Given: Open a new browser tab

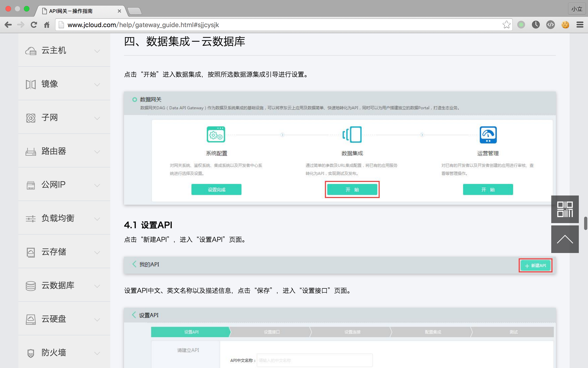Looking at the screenshot, I should (x=134, y=11).
